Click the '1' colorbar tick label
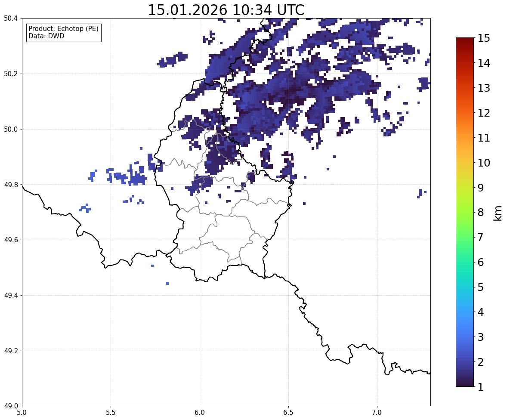507x420 pixels. [481, 387]
